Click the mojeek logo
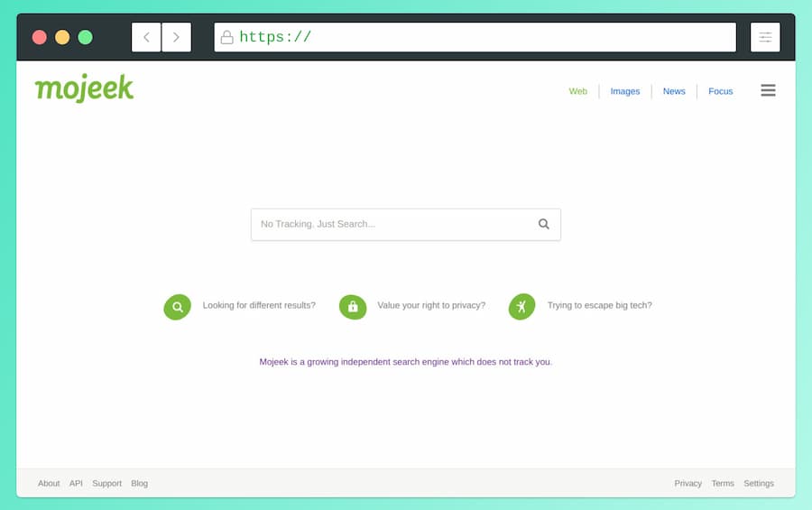Viewport: 812px width, 510px height. click(x=84, y=88)
